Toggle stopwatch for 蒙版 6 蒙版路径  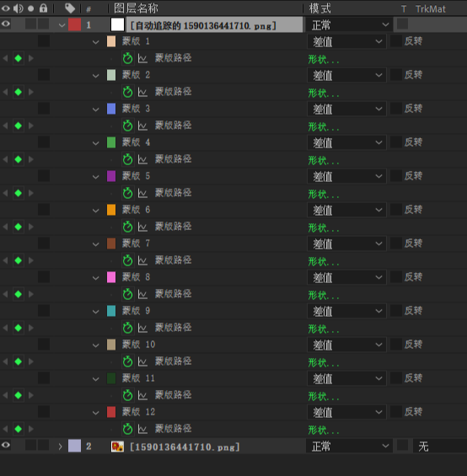tap(127, 227)
